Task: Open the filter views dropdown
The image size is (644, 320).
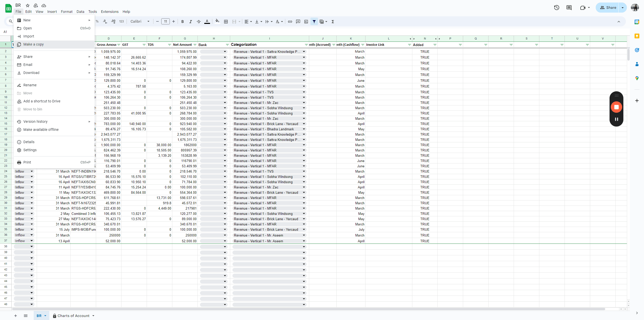Action: point(323,22)
